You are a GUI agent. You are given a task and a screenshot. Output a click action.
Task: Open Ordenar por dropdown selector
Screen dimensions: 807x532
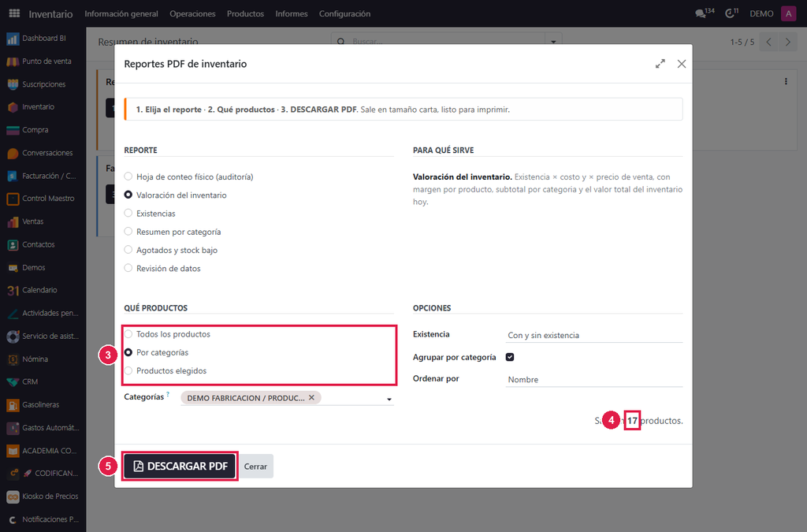click(x=594, y=379)
